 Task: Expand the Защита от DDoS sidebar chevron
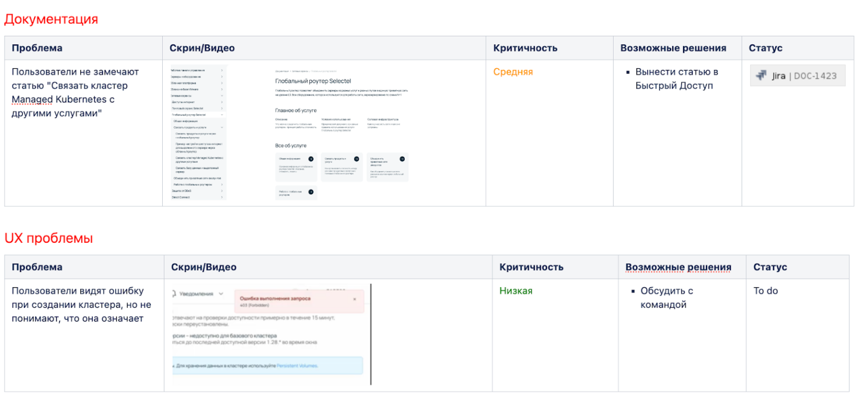point(221,191)
